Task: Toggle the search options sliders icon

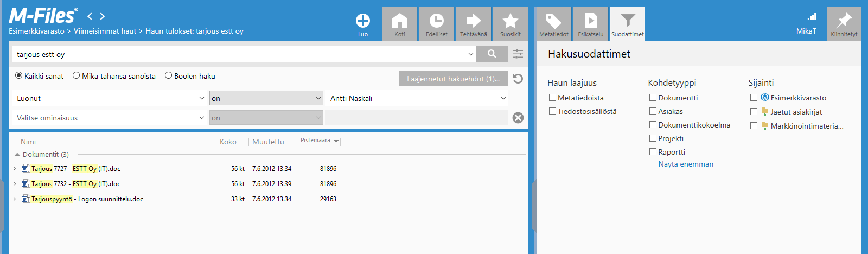Action: tap(518, 54)
